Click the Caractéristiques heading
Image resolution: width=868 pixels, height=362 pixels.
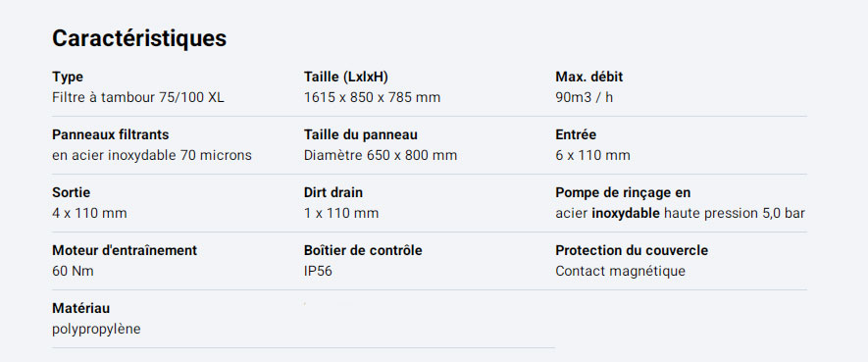point(139,38)
